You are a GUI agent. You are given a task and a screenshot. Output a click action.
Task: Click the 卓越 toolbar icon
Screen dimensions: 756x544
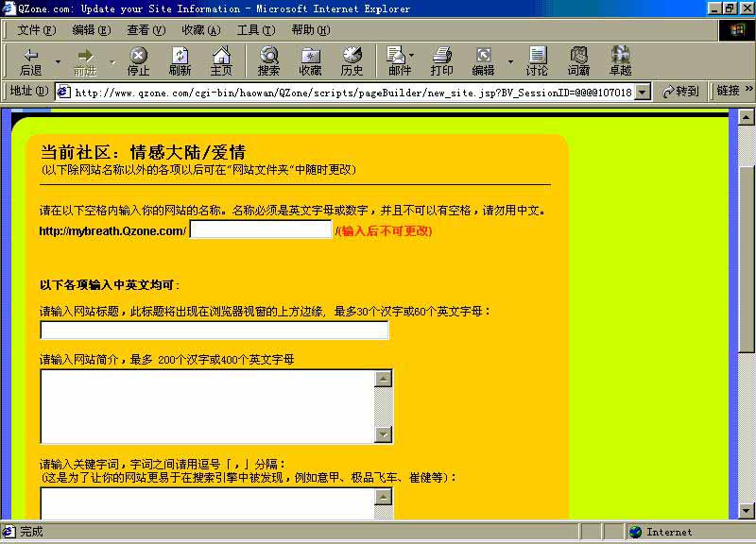(x=621, y=59)
